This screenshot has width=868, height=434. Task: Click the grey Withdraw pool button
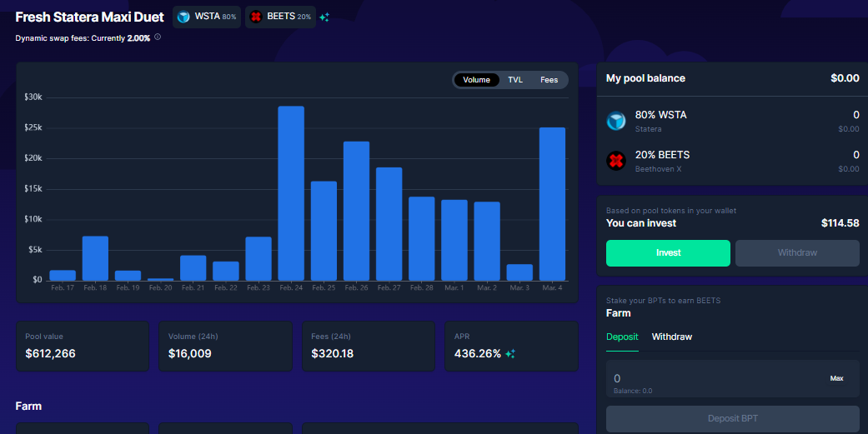click(x=797, y=253)
